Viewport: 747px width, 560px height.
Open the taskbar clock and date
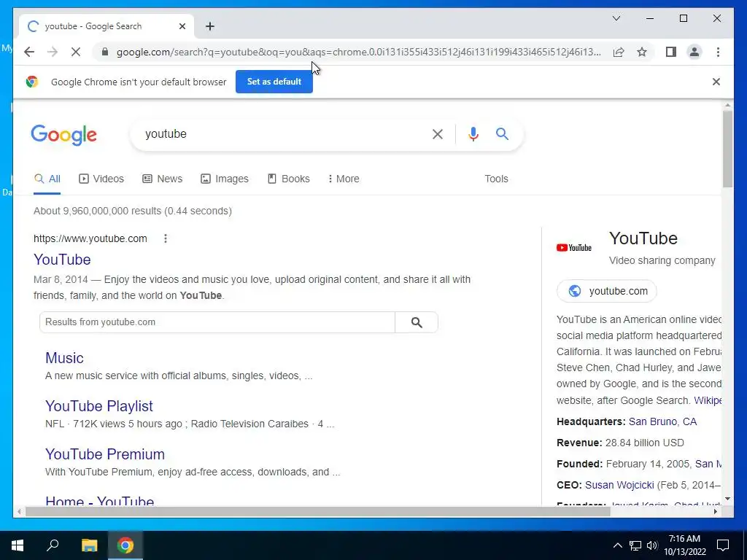coord(684,545)
